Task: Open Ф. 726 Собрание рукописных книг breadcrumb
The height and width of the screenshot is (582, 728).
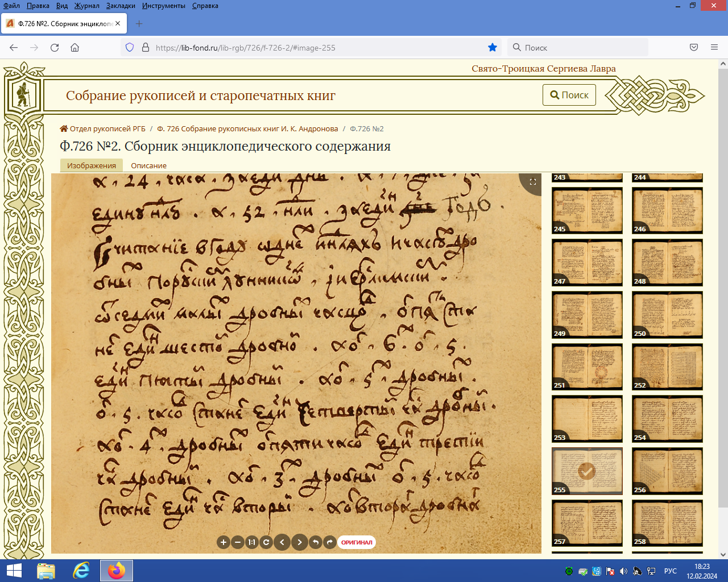Action: coord(247,128)
